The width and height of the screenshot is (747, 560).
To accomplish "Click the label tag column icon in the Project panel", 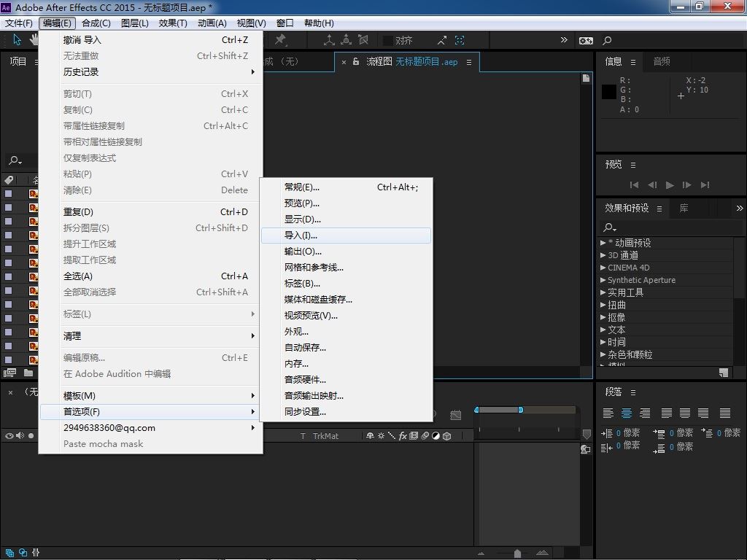I will tap(9, 180).
